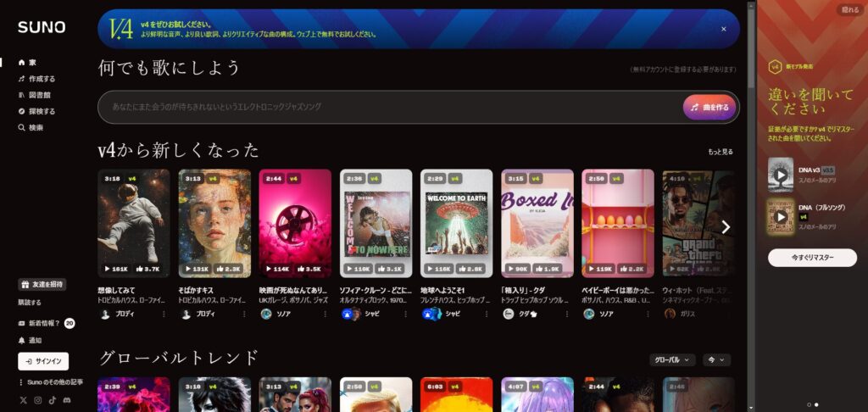Open options menu for ソフィア・クルーン

point(406,314)
